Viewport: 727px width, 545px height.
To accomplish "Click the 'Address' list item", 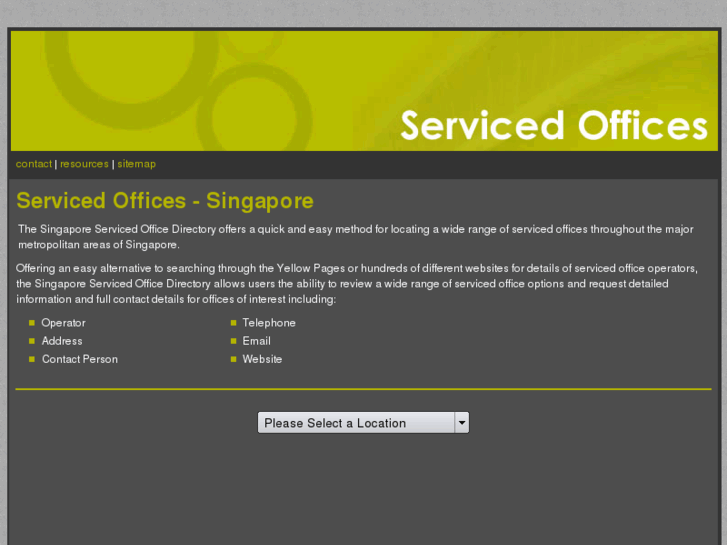I will 62,341.
